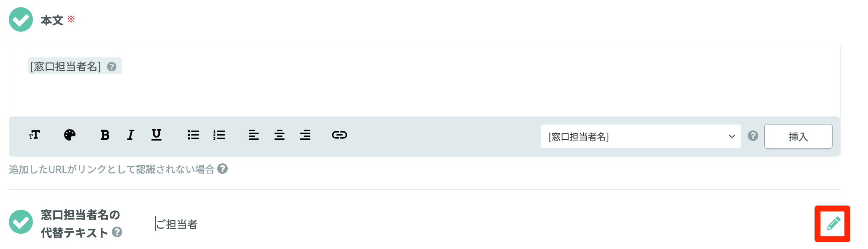Click the pencil edit icon for 代替テキスト
The height and width of the screenshot is (249, 868).
pos(833,224)
